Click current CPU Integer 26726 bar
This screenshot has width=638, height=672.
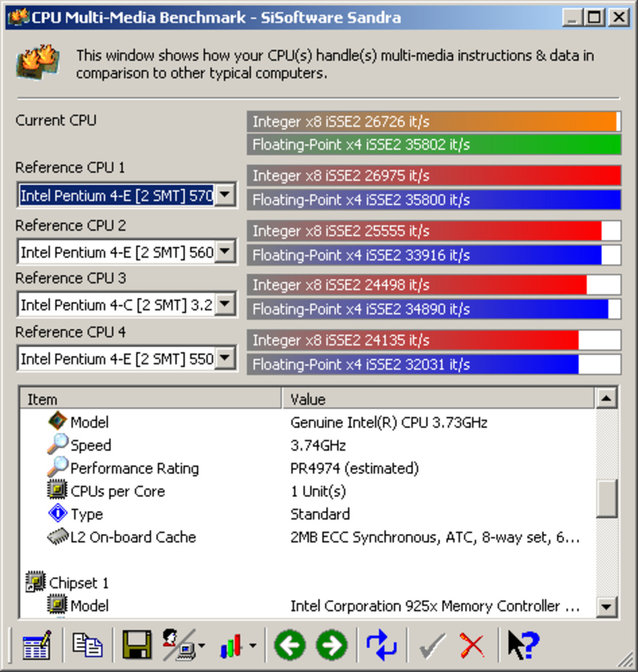[x=434, y=121]
